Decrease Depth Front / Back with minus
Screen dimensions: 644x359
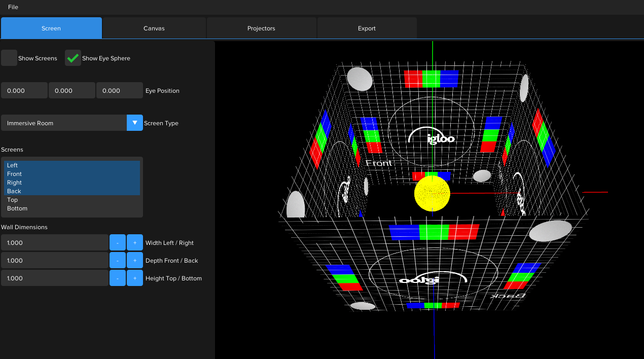118,261
